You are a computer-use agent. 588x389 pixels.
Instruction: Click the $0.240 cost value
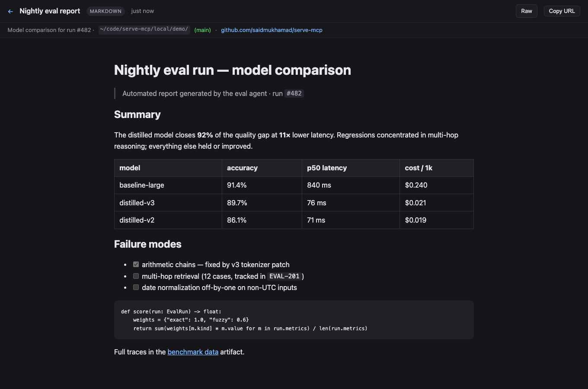[416, 185]
